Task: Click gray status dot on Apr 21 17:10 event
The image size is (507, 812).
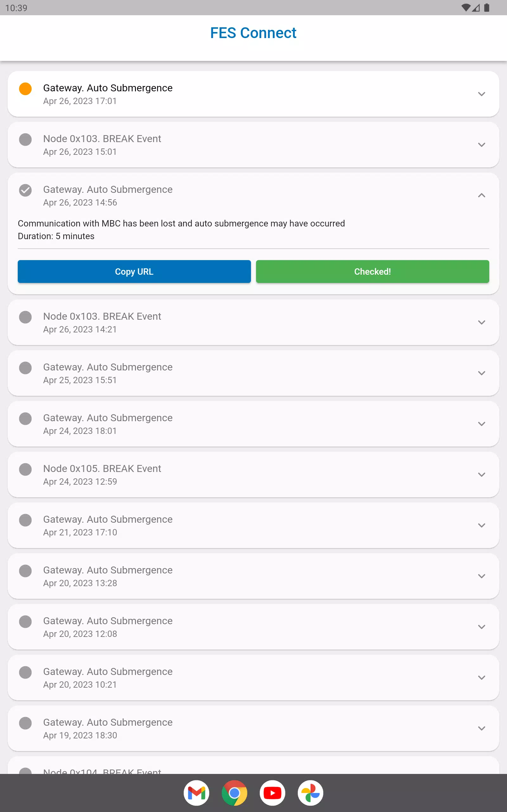Action: pyautogui.click(x=25, y=520)
